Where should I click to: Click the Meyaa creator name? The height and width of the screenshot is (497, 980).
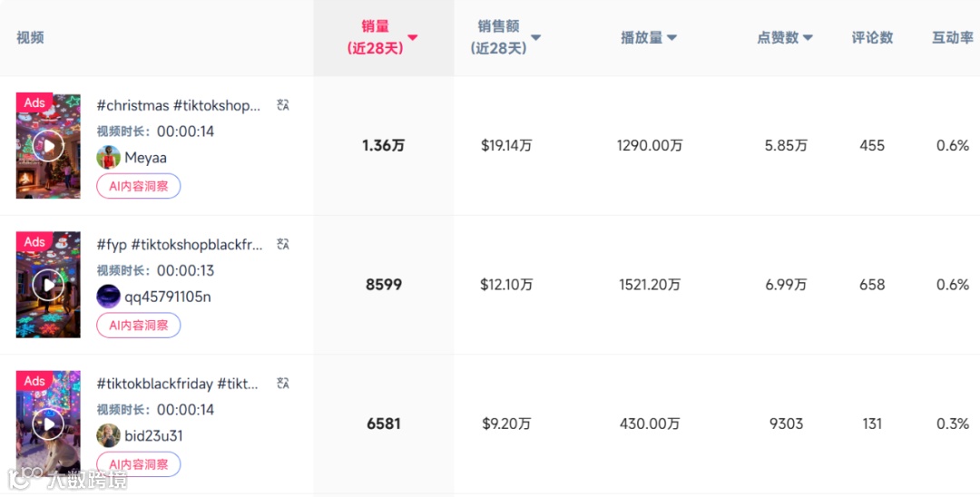[x=145, y=157]
